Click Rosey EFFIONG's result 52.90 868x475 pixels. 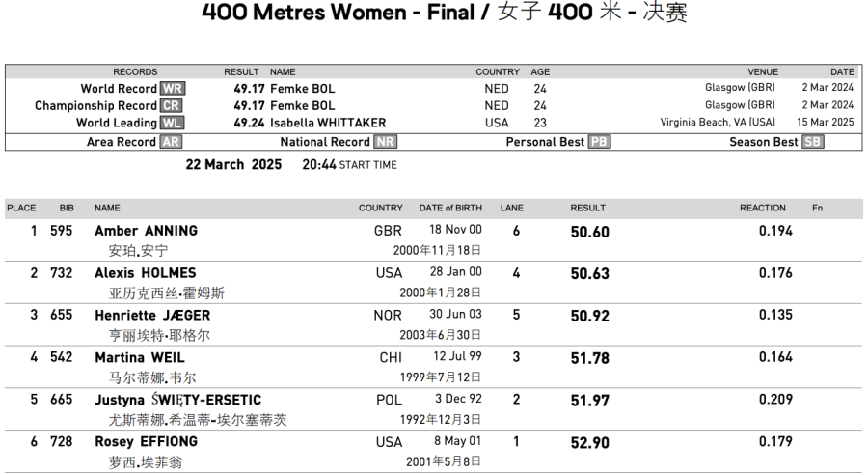tap(589, 443)
